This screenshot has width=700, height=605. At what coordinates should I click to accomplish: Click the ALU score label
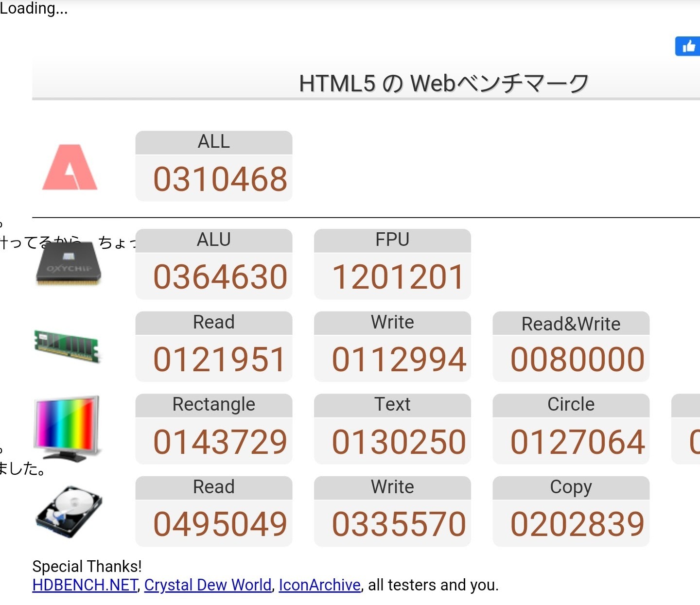pyautogui.click(x=214, y=240)
